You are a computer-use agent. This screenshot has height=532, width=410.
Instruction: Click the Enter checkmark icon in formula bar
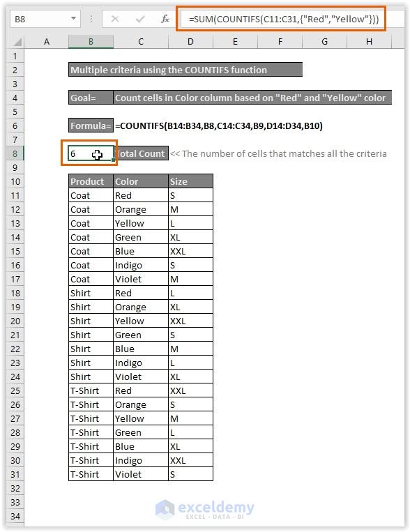point(140,19)
